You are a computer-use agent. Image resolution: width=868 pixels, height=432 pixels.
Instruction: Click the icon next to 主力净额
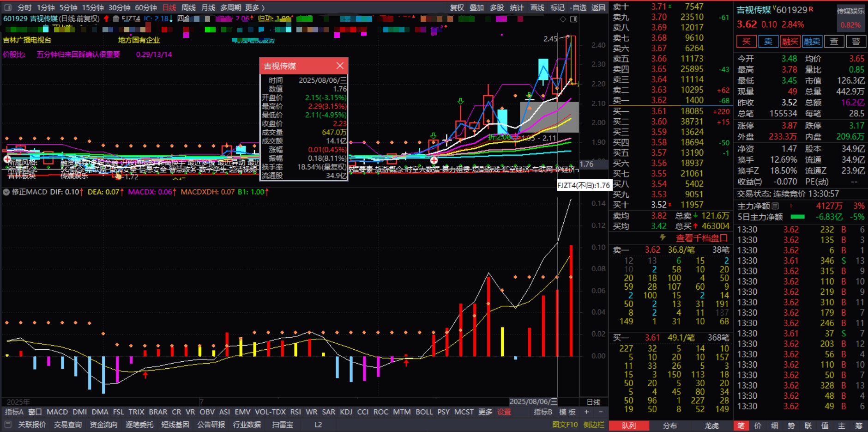(775, 206)
